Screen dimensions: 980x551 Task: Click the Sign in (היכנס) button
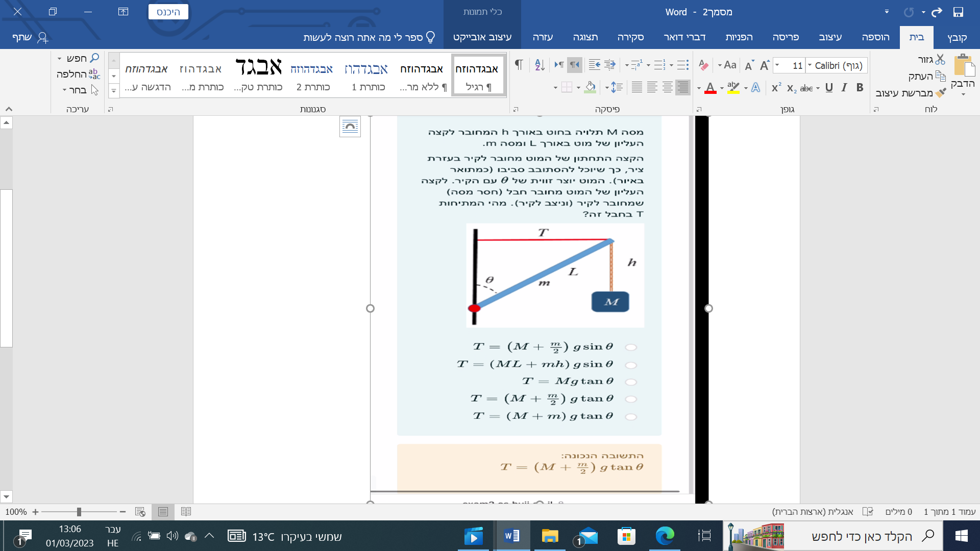168,12
